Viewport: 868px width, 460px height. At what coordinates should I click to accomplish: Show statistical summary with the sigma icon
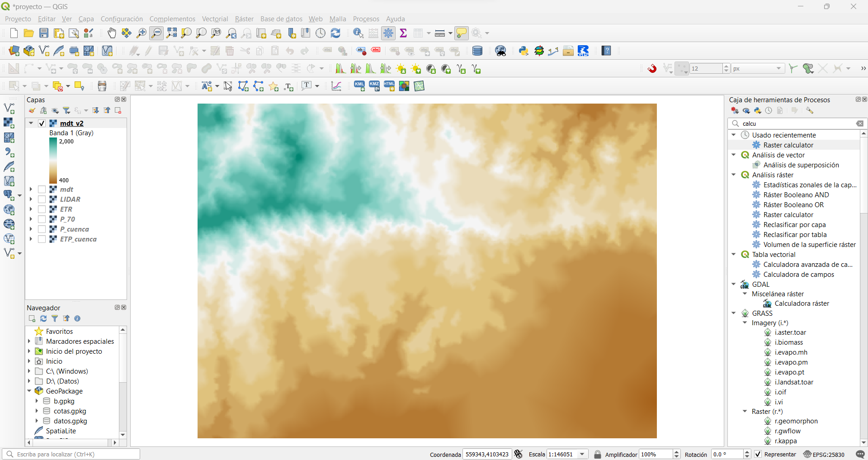[x=404, y=33]
